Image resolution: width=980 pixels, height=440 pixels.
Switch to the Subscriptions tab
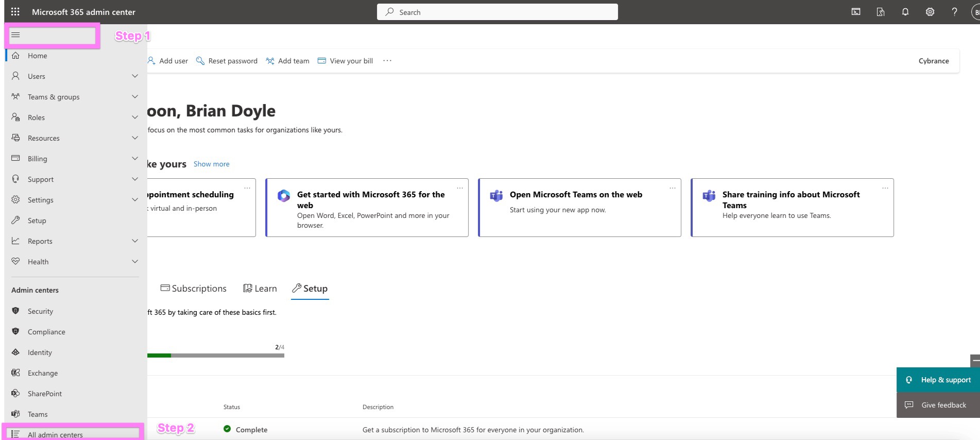click(194, 289)
